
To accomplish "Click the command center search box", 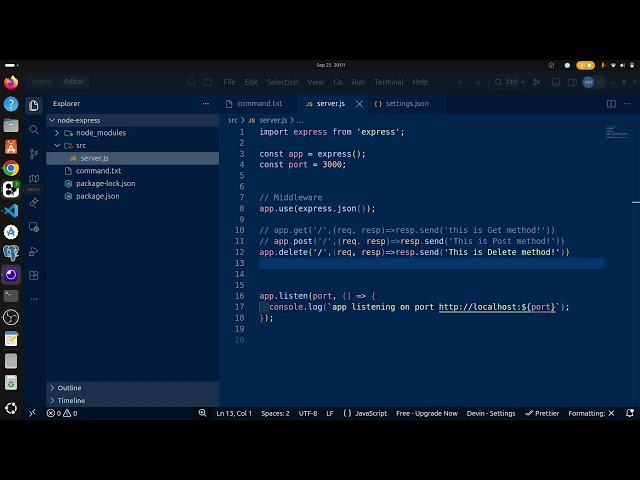I will (x=508, y=82).
